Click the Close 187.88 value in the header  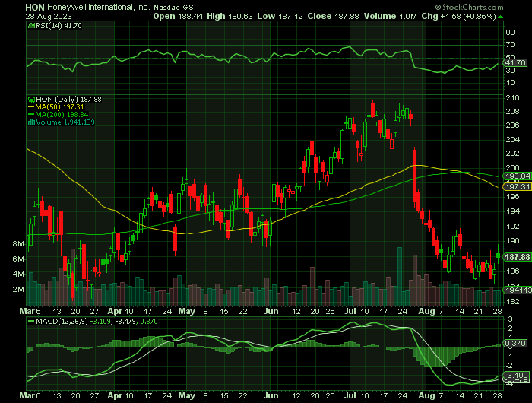point(333,16)
